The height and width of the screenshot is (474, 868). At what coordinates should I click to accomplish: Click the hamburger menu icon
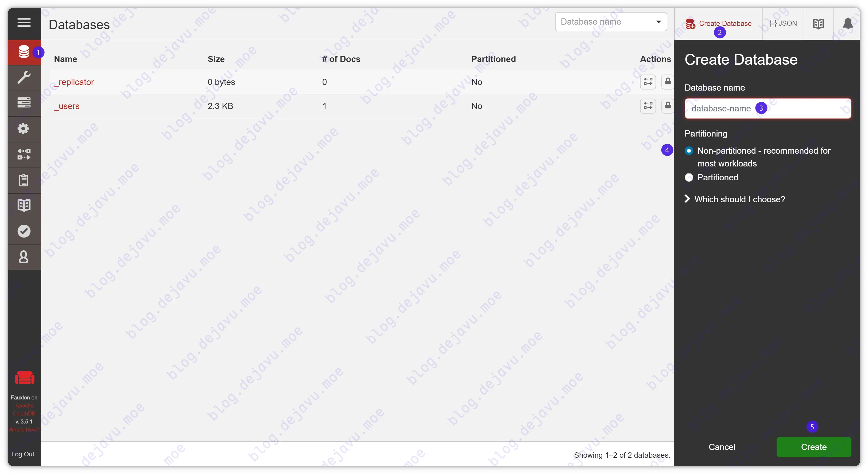tap(24, 23)
